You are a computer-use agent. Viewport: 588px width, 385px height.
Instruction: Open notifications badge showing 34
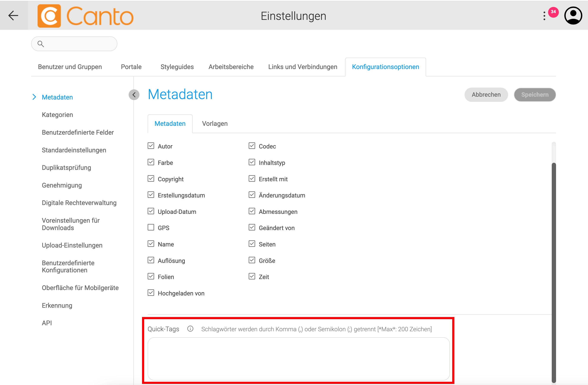click(x=553, y=12)
